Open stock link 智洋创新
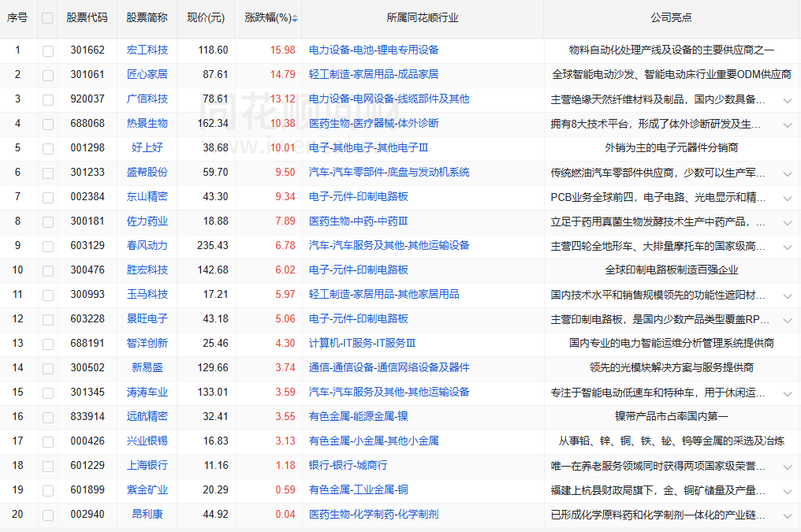801x532 pixels. (147, 343)
